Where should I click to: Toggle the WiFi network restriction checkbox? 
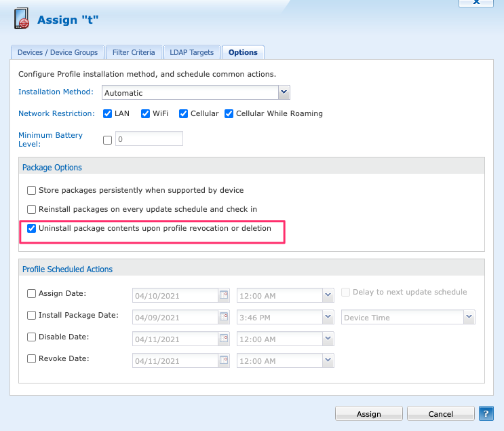tap(145, 114)
